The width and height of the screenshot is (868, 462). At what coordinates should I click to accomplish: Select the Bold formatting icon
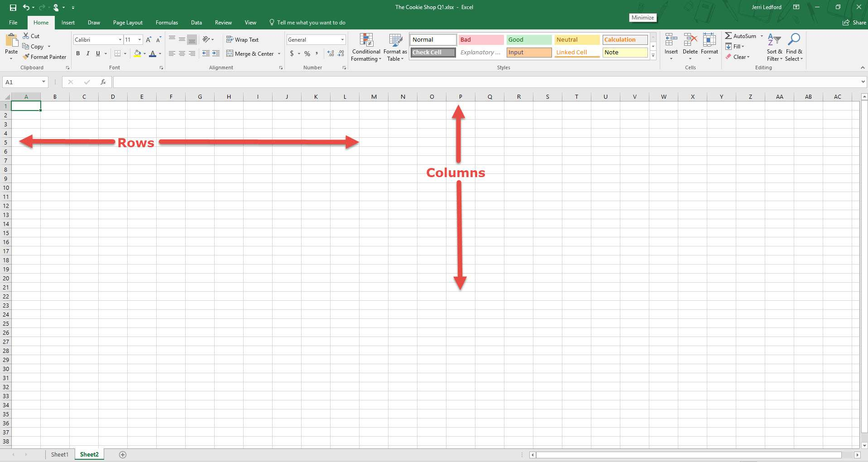click(78, 53)
